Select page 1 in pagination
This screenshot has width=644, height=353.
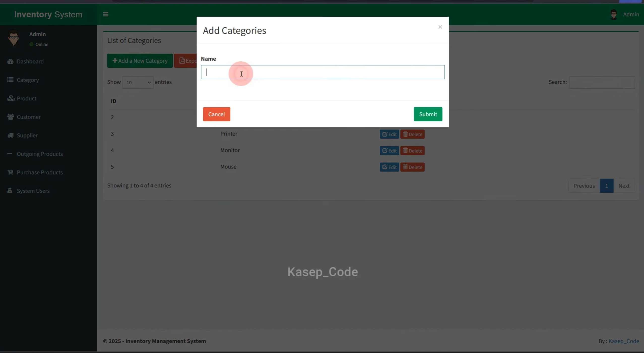(606, 186)
